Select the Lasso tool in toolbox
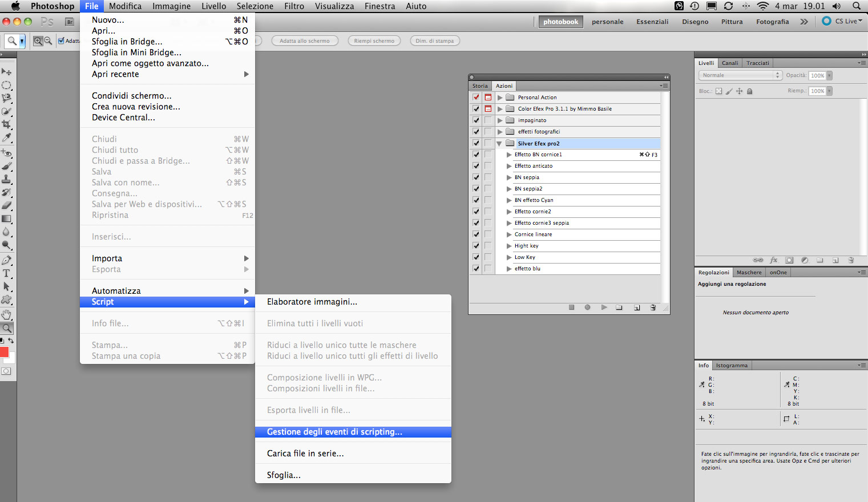 [x=7, y=98]
